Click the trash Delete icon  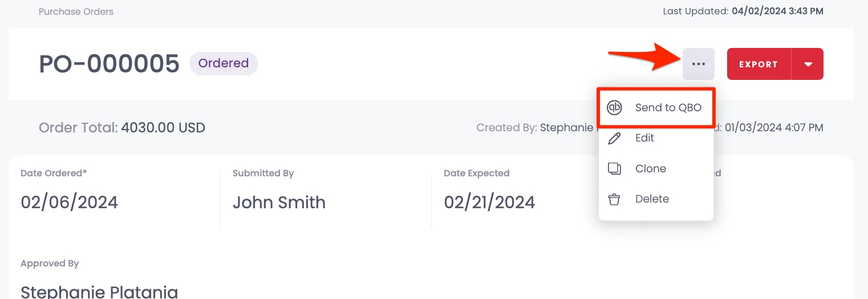tap(614, 199)
